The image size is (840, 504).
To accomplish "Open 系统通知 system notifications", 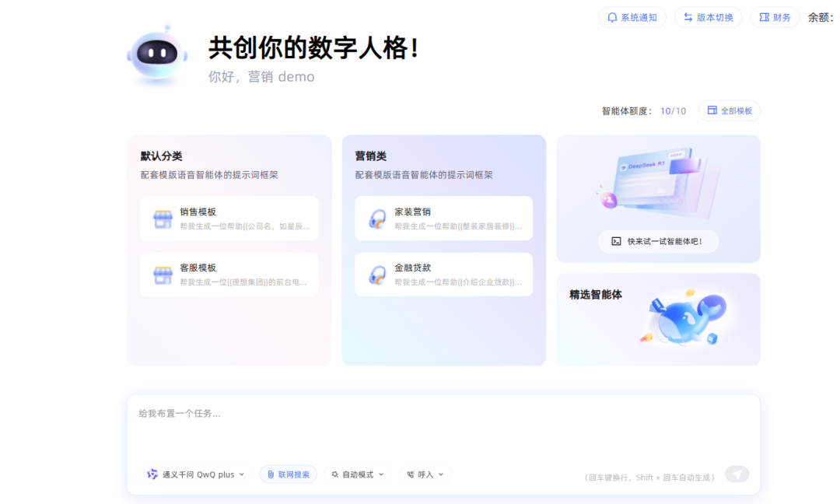I will (632, 17).
